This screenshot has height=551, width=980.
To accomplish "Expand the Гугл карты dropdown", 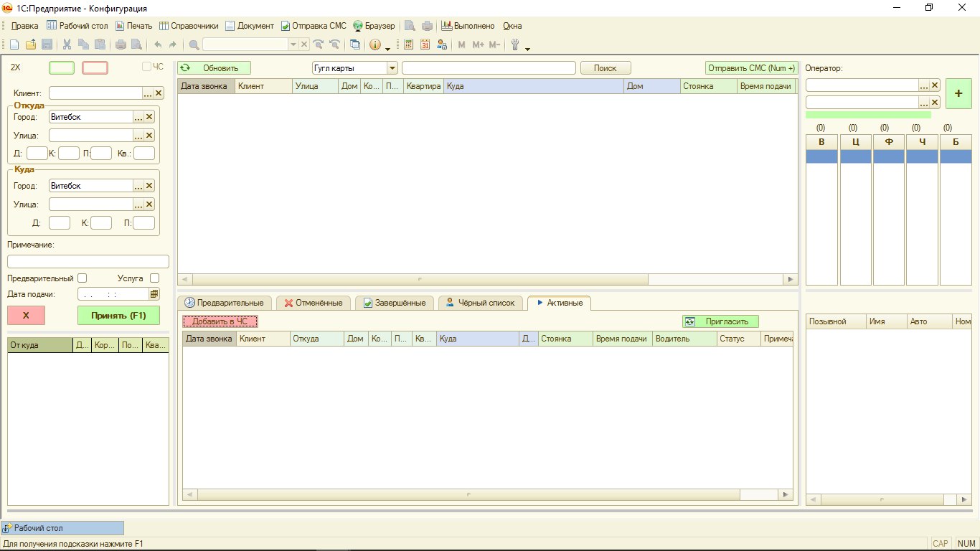I will (x=392, y=68).
